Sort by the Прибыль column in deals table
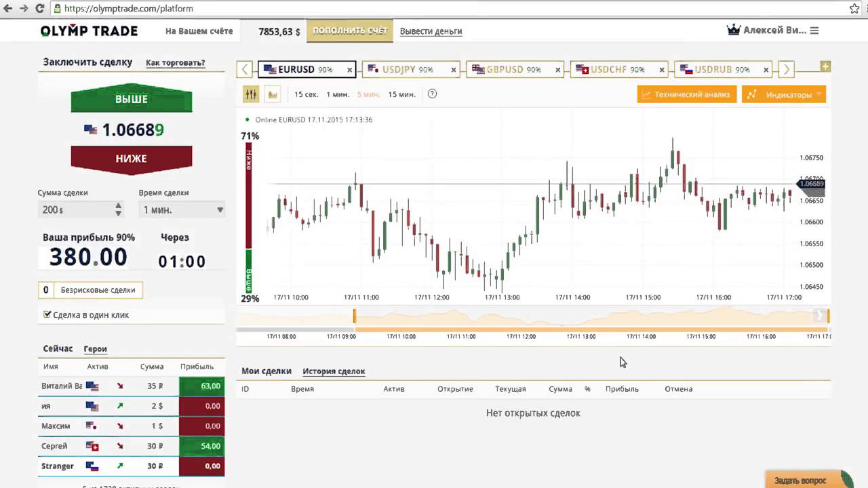This screenshot has width=868, height=488. tap(622, 389)
